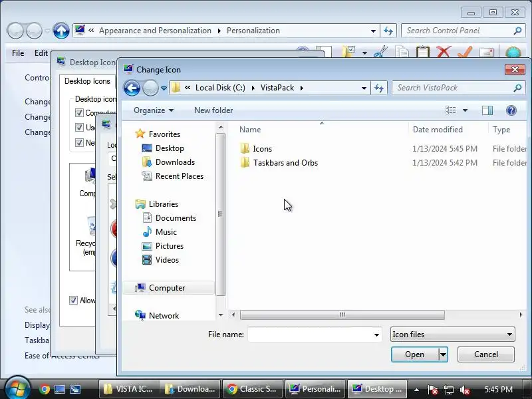Click the Cut scissors toolbar icon
The width and height of the screenshot is (532, 399).
point(380,53)
